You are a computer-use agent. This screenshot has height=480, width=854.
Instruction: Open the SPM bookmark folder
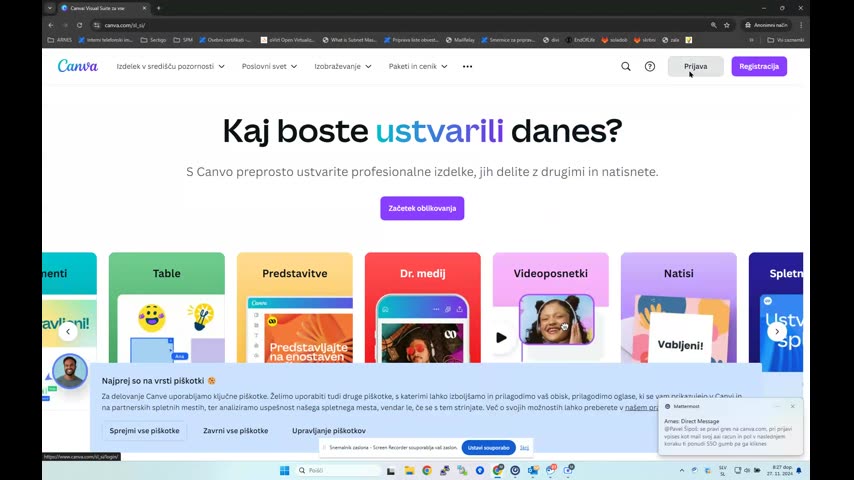[x=183, y=40]
